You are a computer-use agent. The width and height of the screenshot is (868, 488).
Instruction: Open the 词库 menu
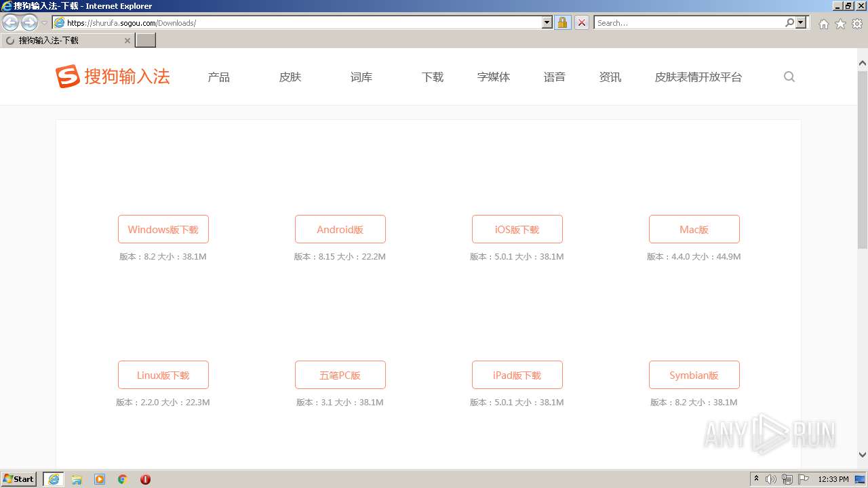[361, 77]
